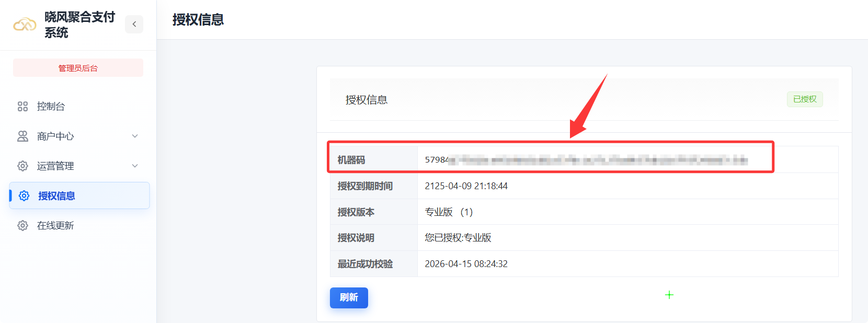Click the last check time 2026-04-15 08:24:32
The image size is (868, 323).
pyautogui.click(x=466, y=264)
